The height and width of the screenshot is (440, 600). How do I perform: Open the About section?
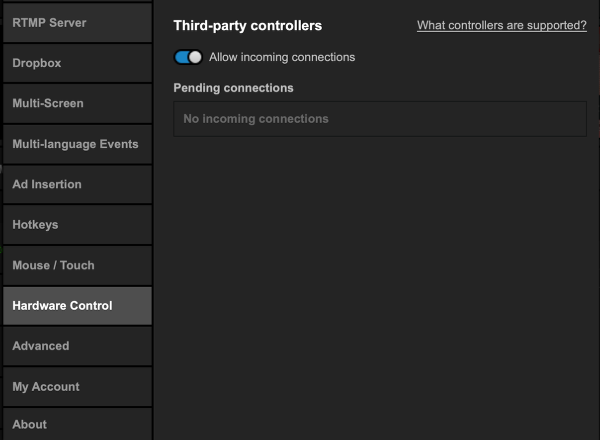coord(77,424)
